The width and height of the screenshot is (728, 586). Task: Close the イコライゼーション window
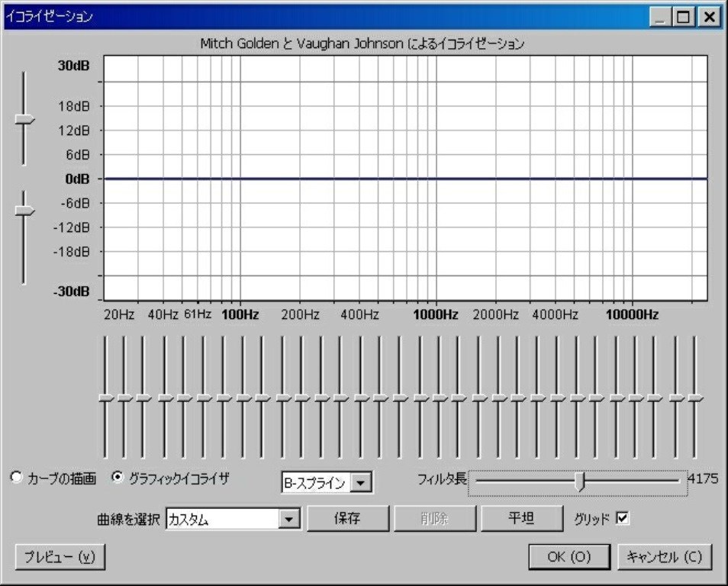pyautogui.click(x=710, y=18)
